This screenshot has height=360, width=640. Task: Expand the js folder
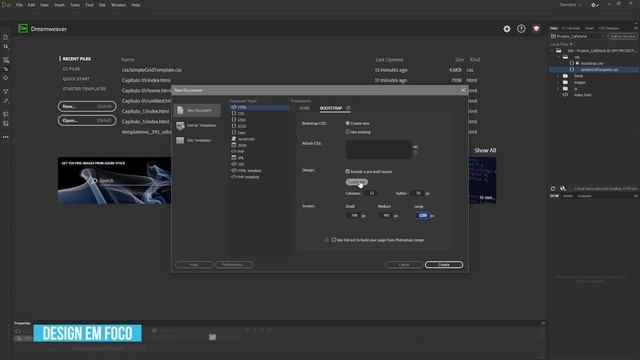pos(559,89)
